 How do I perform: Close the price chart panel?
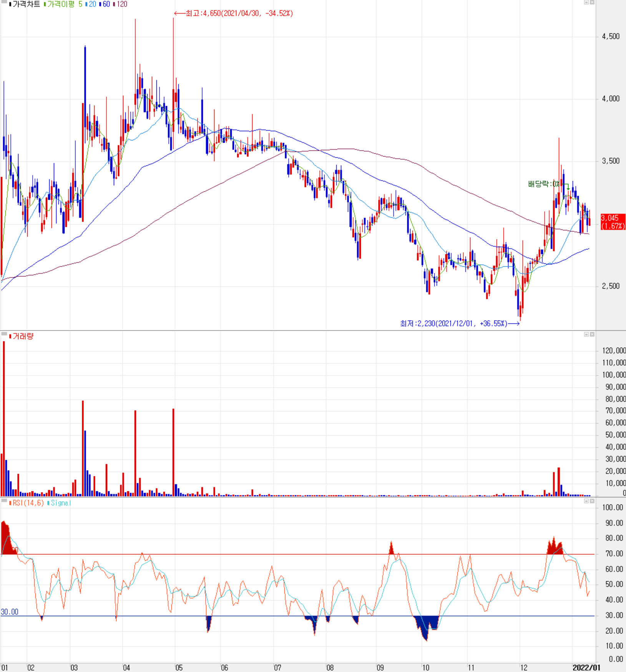pos(592,2)
